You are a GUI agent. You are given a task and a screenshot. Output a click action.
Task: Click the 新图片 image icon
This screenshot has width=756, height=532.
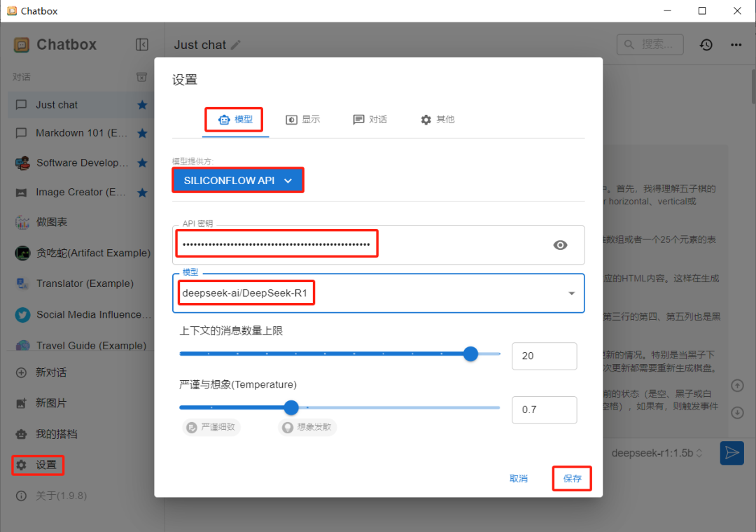coord(21,403)
